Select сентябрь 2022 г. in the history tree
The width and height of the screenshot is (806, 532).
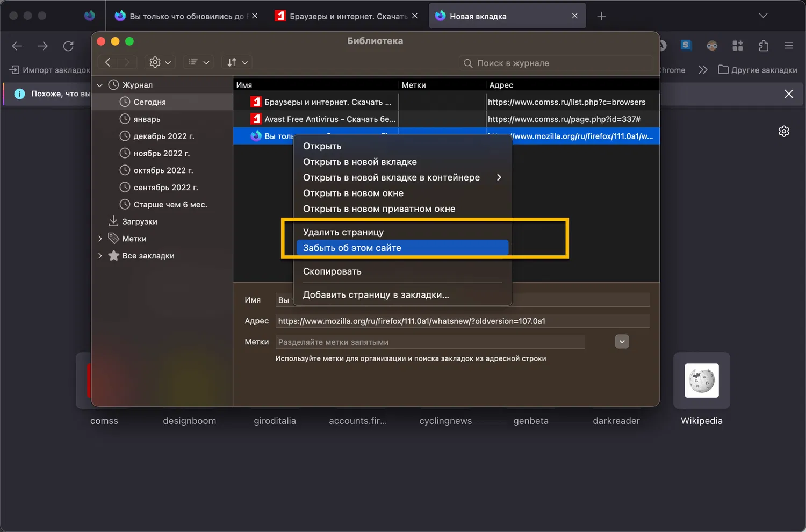(x=162, y=188)
